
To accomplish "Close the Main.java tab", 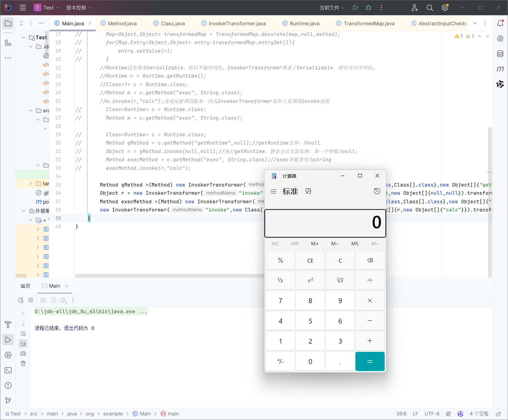I will coord(90,23).
